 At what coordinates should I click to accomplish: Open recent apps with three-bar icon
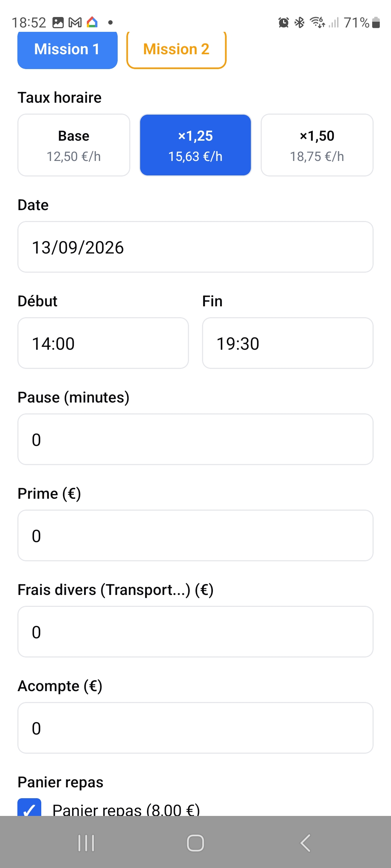[86, 843]
